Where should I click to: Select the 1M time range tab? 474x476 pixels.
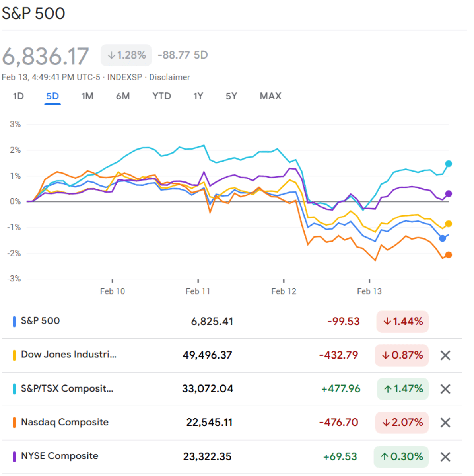coord(87,96)
